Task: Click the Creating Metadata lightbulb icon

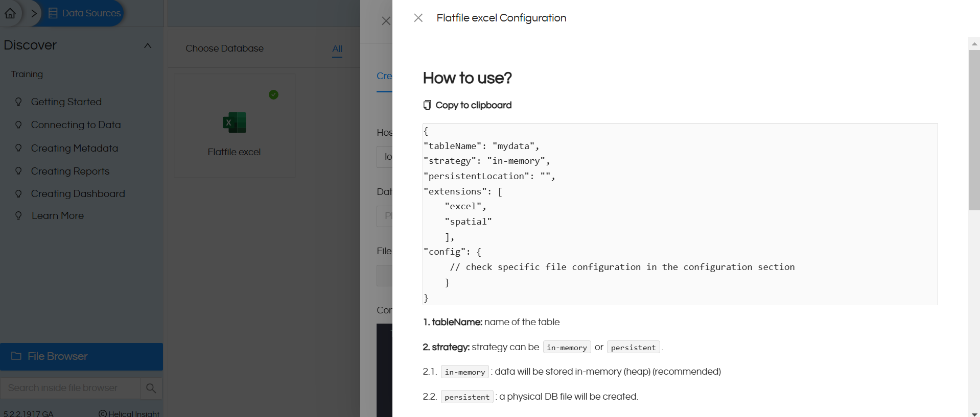Action: [x=18, y=148]
